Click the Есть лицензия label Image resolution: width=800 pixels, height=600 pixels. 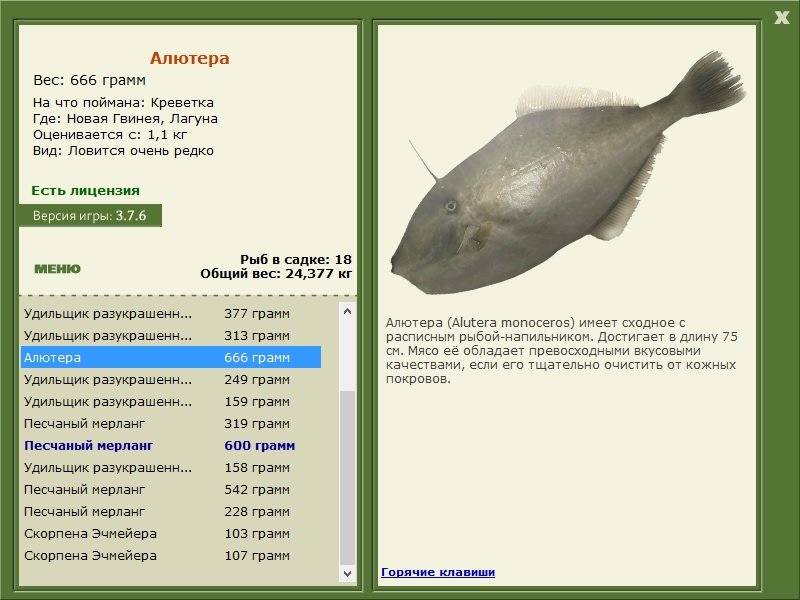(86, 190)
